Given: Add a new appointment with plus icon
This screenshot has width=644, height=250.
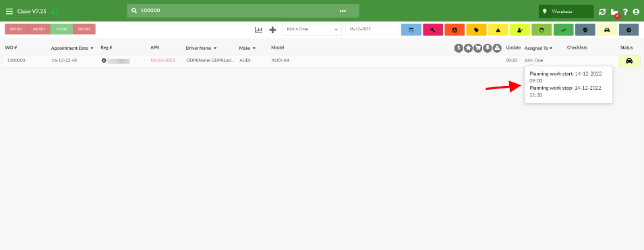Looking at the screenshot, I should click(x=272, y=30).
